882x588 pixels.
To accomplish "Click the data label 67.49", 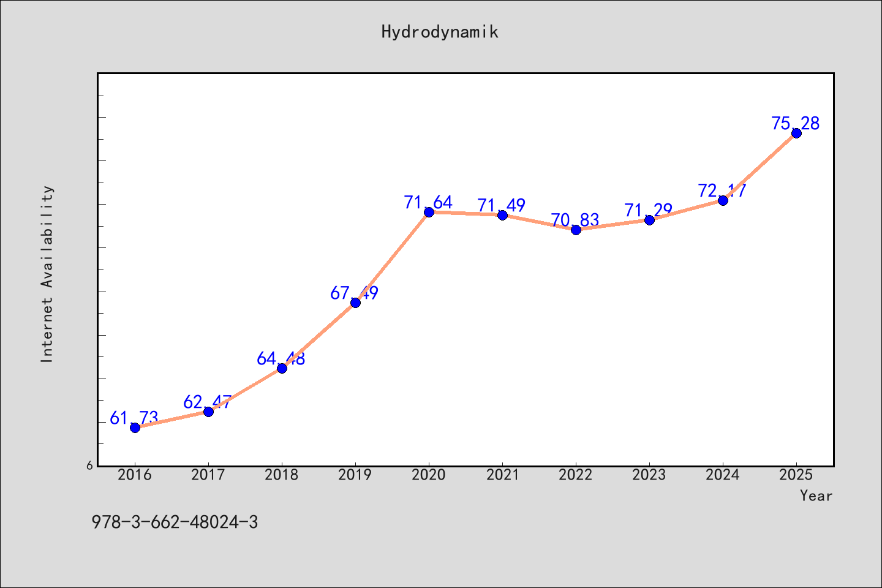I will click(x=355, y=293).
